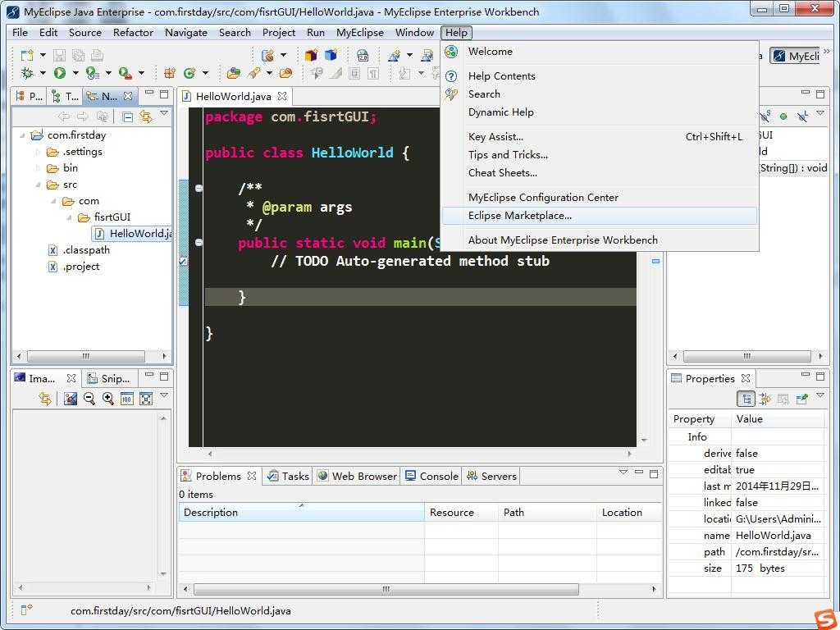Switch to the Snippets tab

[x=109, y=378]
